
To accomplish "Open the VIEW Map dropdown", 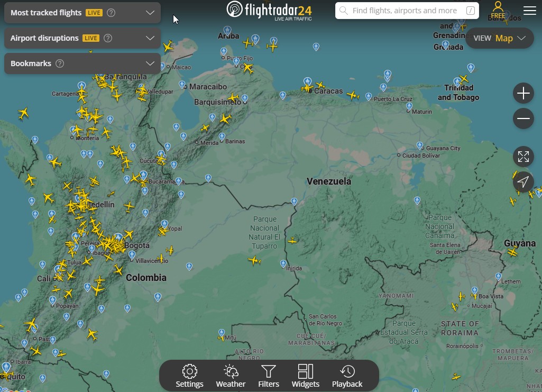I will [x=499, y=38].
